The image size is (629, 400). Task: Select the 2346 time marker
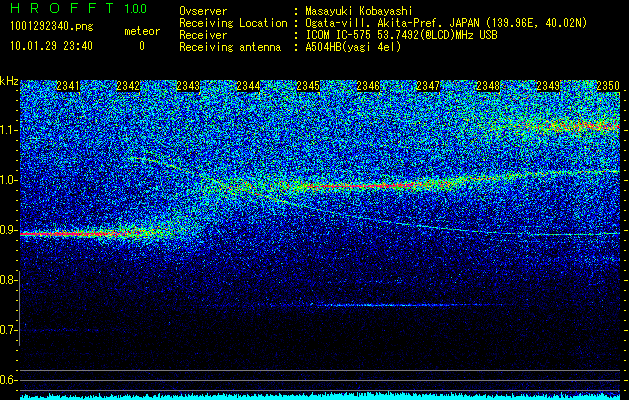point(368,86)
